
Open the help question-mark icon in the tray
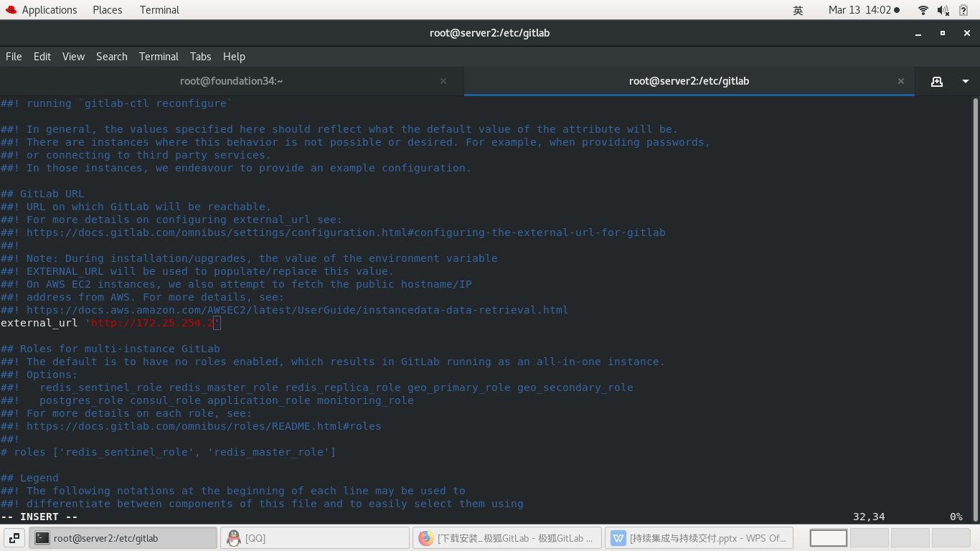pos(962,10)
